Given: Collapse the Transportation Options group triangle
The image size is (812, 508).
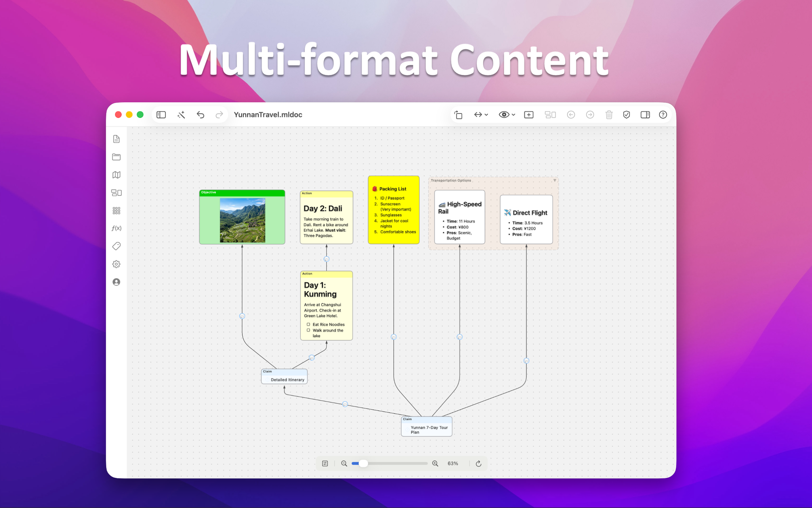Looking at the screenshot, I should (x=555, y=180).
